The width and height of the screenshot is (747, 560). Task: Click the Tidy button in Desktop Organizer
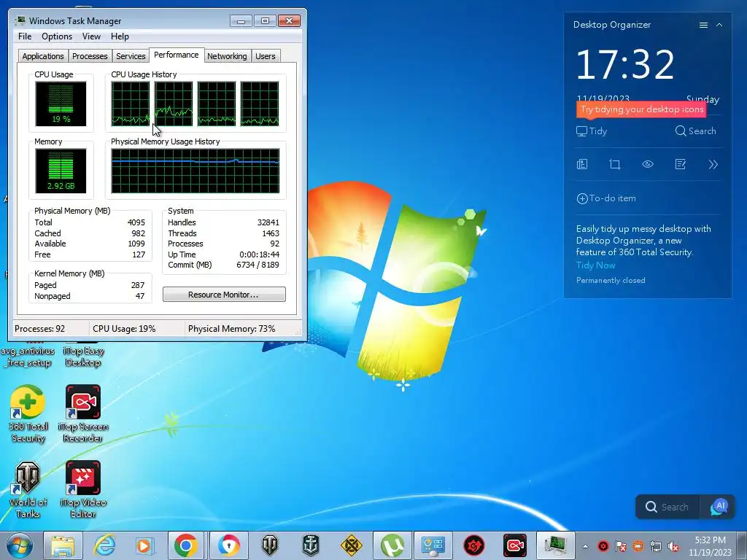[592, 131]
